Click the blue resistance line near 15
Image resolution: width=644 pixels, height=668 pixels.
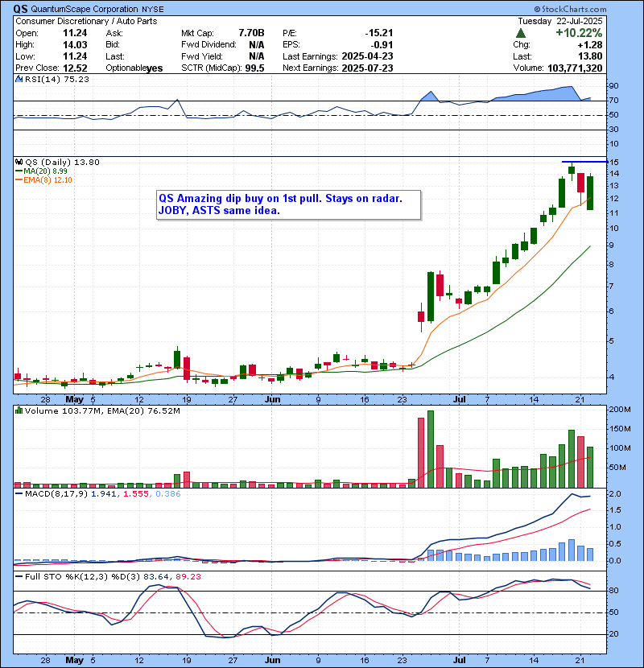tap(584, 162)
